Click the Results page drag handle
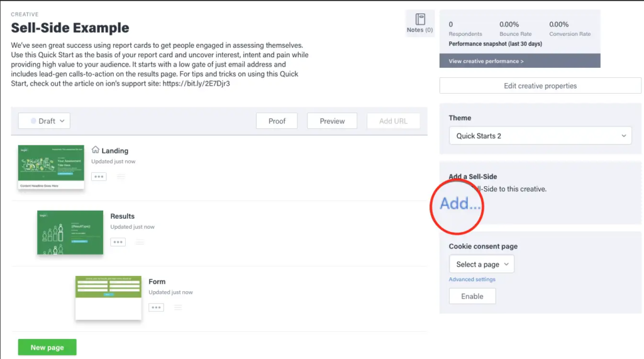The height and width of the screenshot is (359, 644). pos(140,242)
